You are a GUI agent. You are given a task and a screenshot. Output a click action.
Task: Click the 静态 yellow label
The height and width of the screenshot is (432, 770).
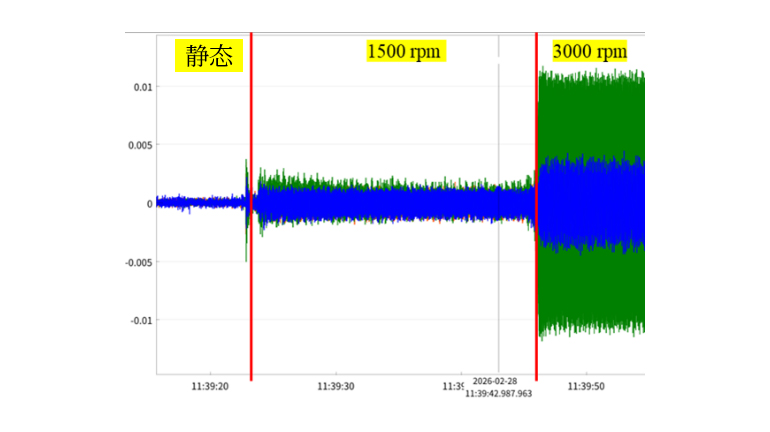click(x=209, y=55)
